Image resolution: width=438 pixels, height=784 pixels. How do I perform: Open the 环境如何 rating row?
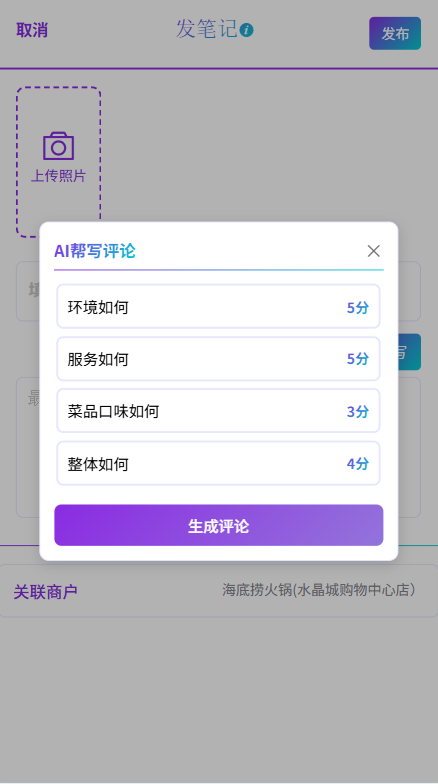pos(218,306)
